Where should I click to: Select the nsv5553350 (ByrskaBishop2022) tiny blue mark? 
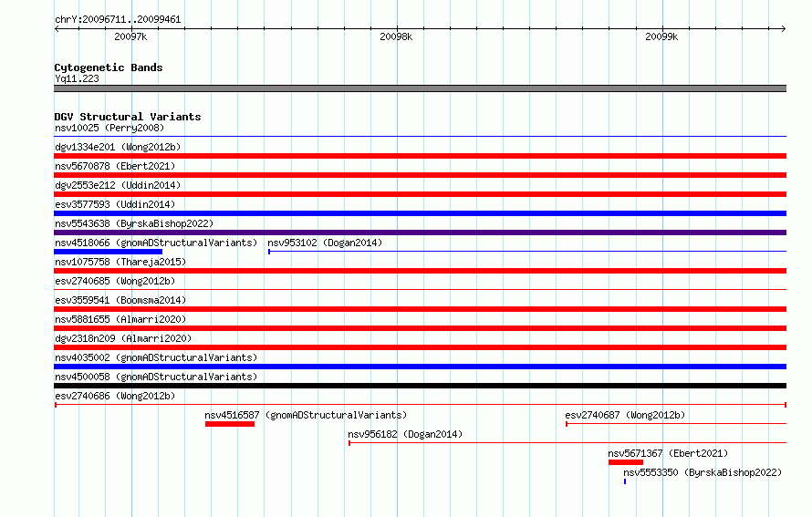625,481
